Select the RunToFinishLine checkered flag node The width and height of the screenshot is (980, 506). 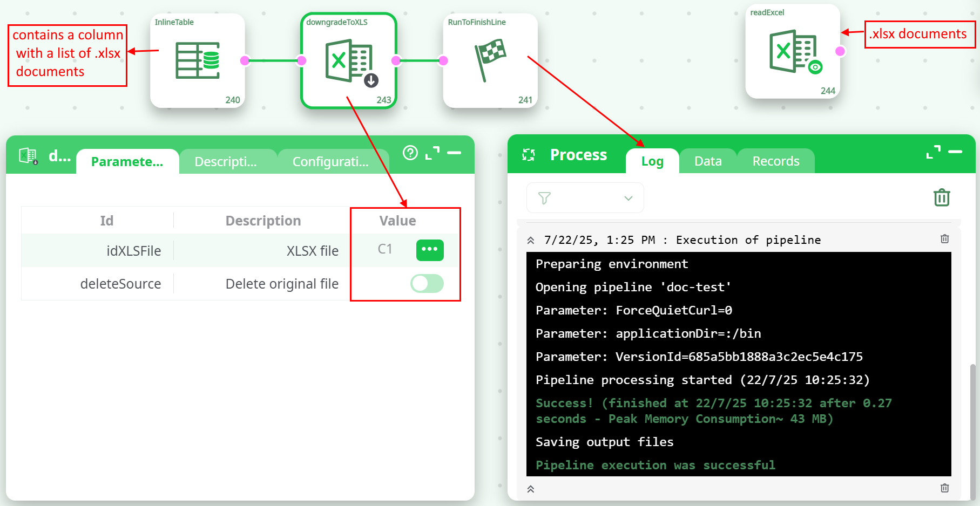coord(490,60)
